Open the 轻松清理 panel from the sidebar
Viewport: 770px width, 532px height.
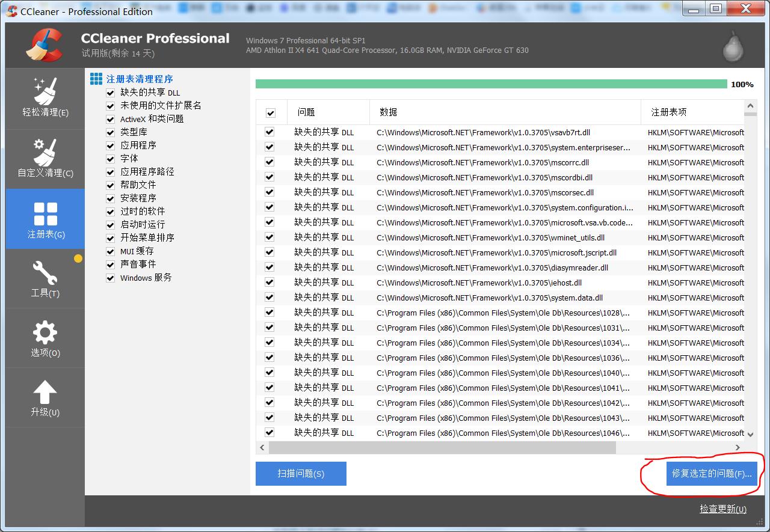[45, 98]
